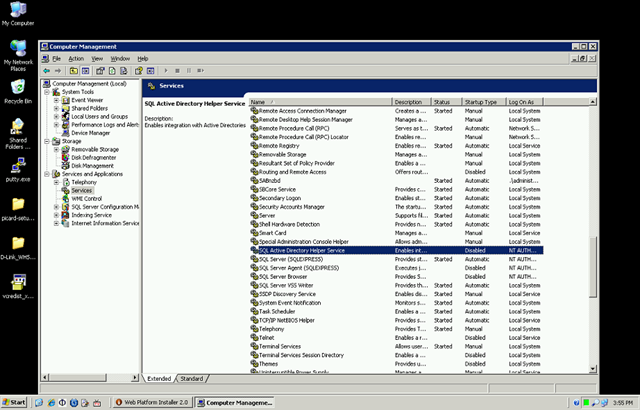Select the Recycle Bin desktop icon

pyautogui.click(x=18, y=91)
